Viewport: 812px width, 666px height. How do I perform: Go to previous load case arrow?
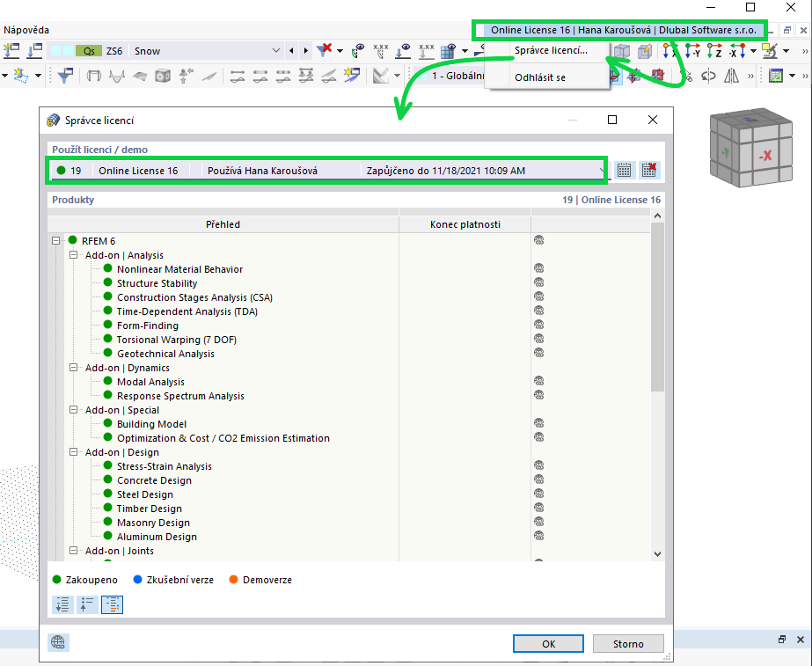291,51
